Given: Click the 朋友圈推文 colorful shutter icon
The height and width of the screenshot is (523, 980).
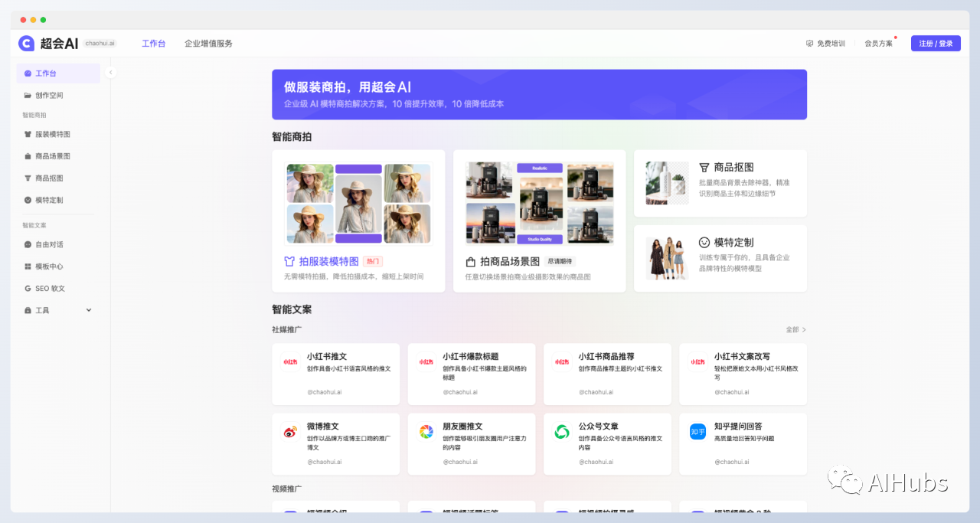Looking at the screenshot, I should pyautogui.click(x=426, y=432).
